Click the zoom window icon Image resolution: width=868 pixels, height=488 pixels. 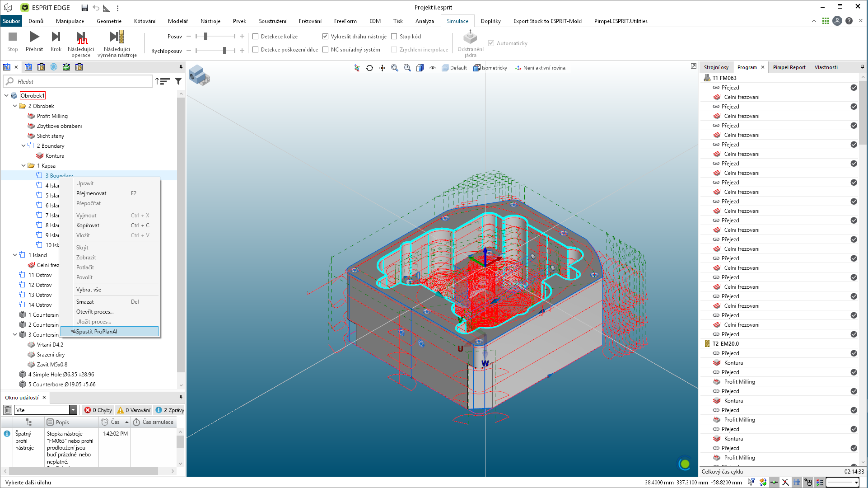click(x=407, y=68)
